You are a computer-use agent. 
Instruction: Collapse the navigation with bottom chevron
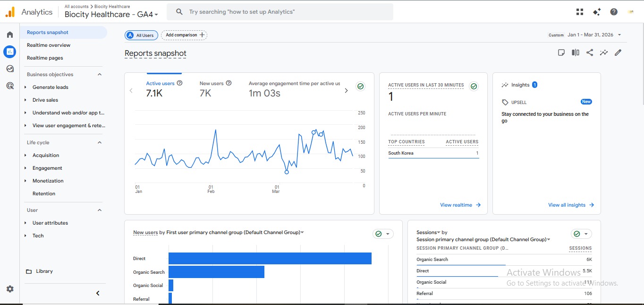pos(98,293)
